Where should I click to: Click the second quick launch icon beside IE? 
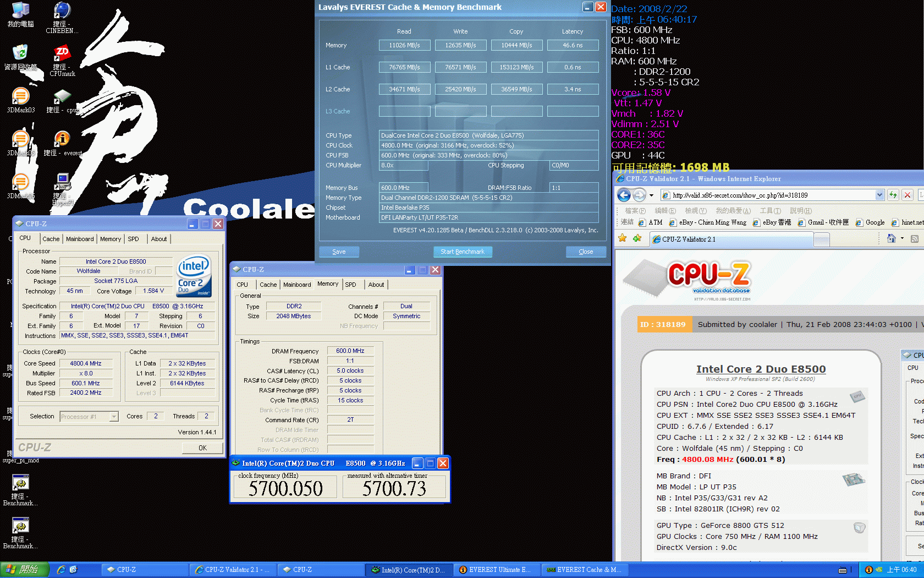[73, 570]
